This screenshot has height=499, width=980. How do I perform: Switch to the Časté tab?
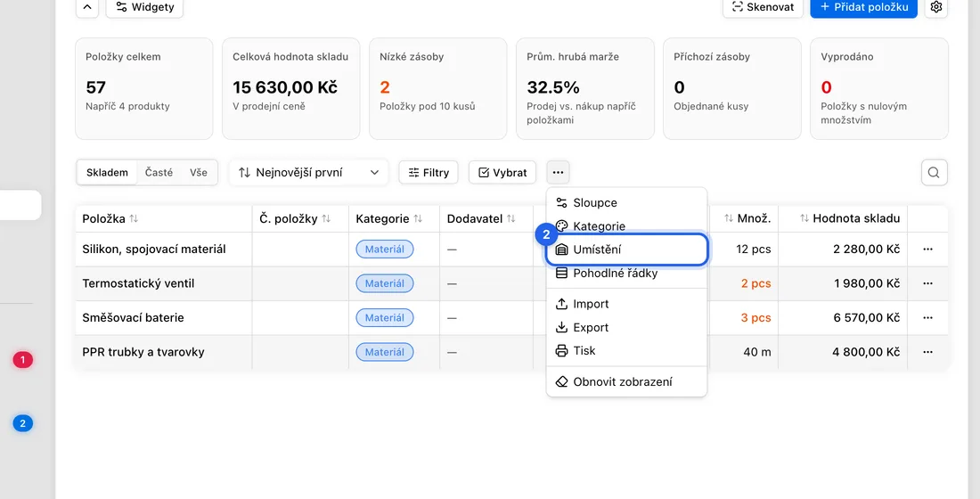click(x=159, y=173)
